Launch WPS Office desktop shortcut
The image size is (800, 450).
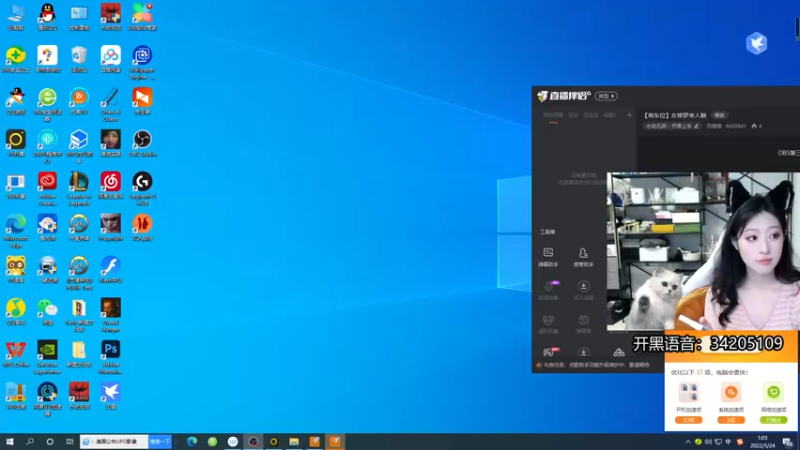coord(16,354)
